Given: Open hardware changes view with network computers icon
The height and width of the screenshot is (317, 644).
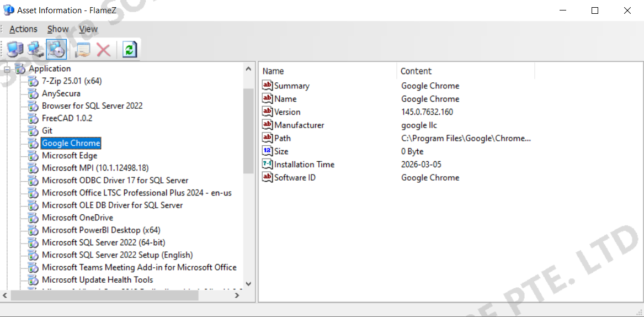Looking at the screenshot, I should click(36, 50).
